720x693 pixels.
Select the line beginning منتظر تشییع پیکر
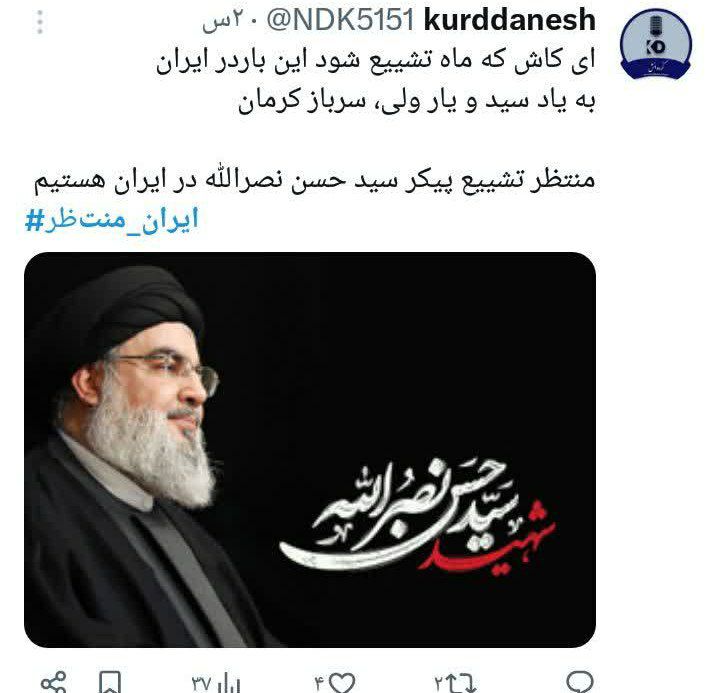coord(315,179)
